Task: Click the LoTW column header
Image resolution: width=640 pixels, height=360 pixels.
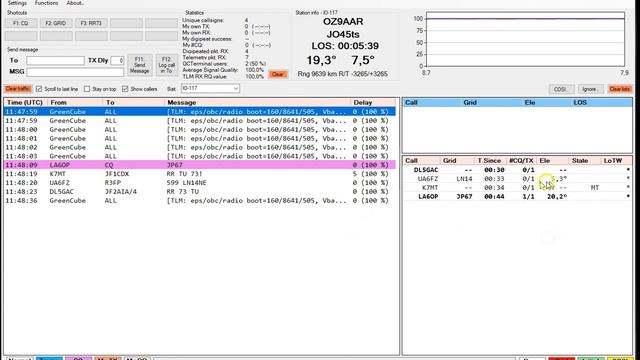Action: pos(616,161)
